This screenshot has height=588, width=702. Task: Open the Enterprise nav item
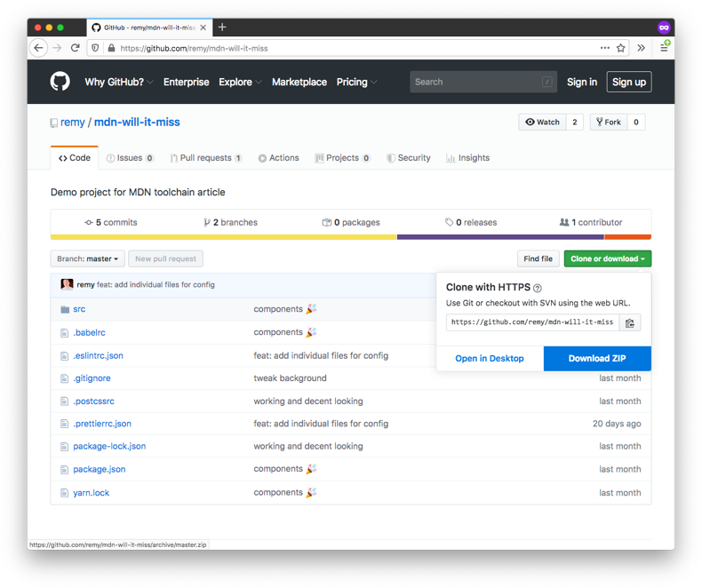tap(187, 82)
